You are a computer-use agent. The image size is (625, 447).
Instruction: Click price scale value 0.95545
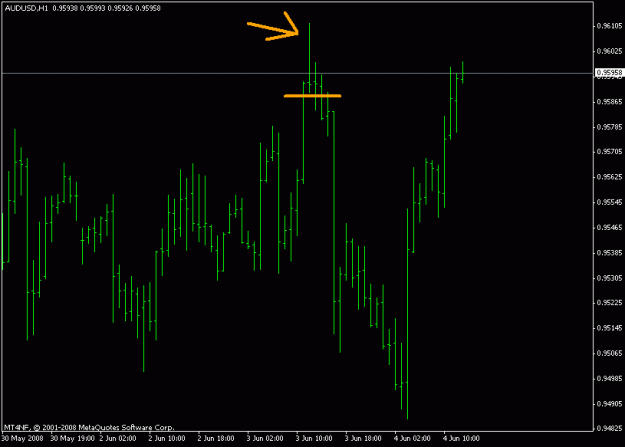point(609,203)
